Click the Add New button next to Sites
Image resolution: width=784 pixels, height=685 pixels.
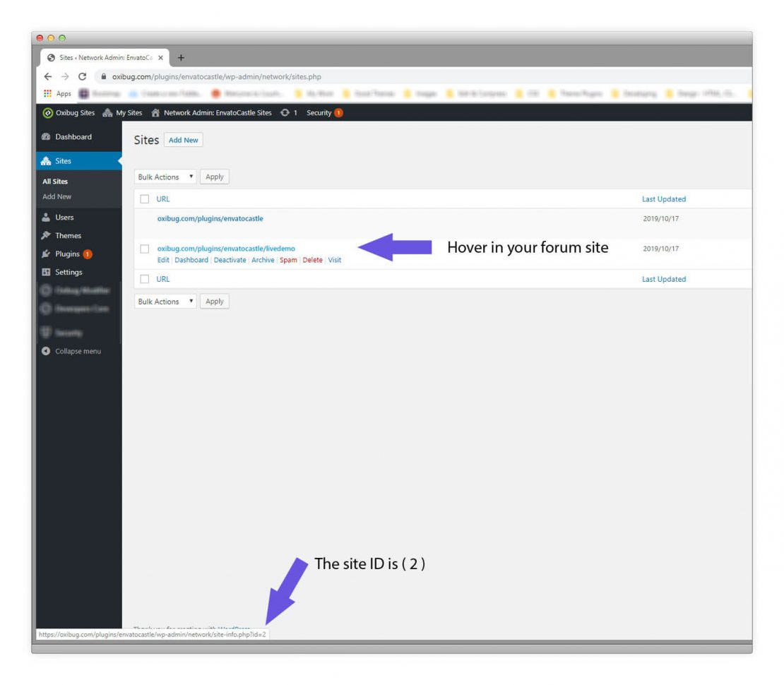click(x=184, y=140)
